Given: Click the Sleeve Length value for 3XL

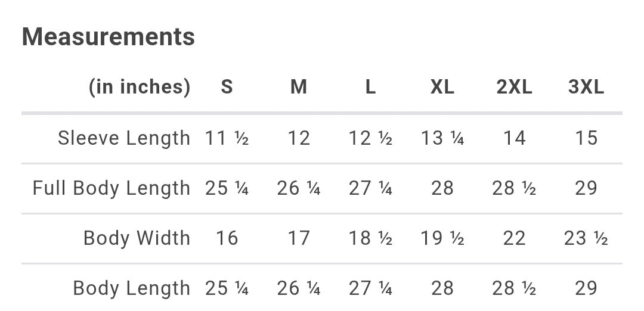Looking at the screenshot, I should click(x=586, y=138).
